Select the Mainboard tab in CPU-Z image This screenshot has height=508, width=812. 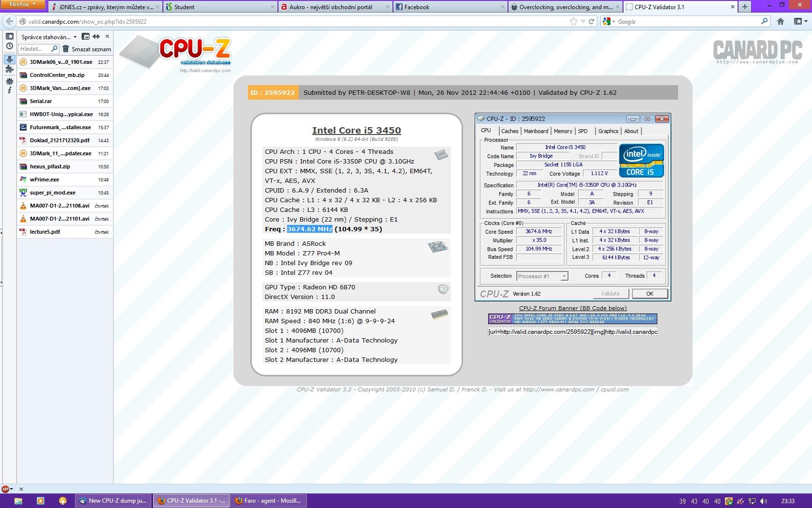point(536,131)
